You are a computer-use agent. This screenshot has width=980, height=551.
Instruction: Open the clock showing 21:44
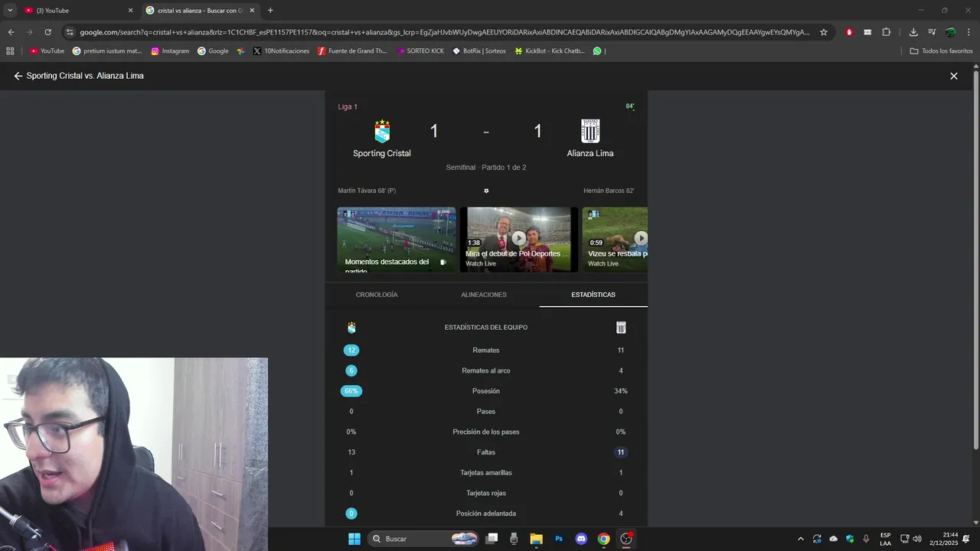point(944,539)
